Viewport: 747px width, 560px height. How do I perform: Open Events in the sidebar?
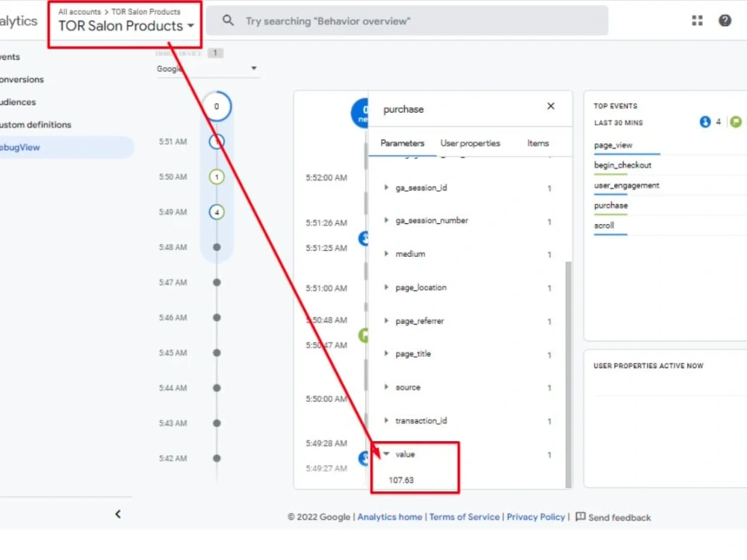(x=10, y=57)
